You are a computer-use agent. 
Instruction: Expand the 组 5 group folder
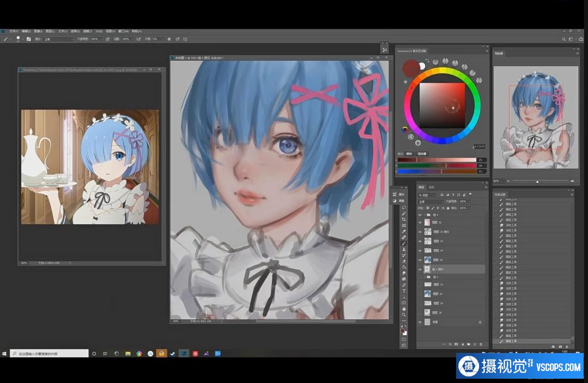coord(425,276)
